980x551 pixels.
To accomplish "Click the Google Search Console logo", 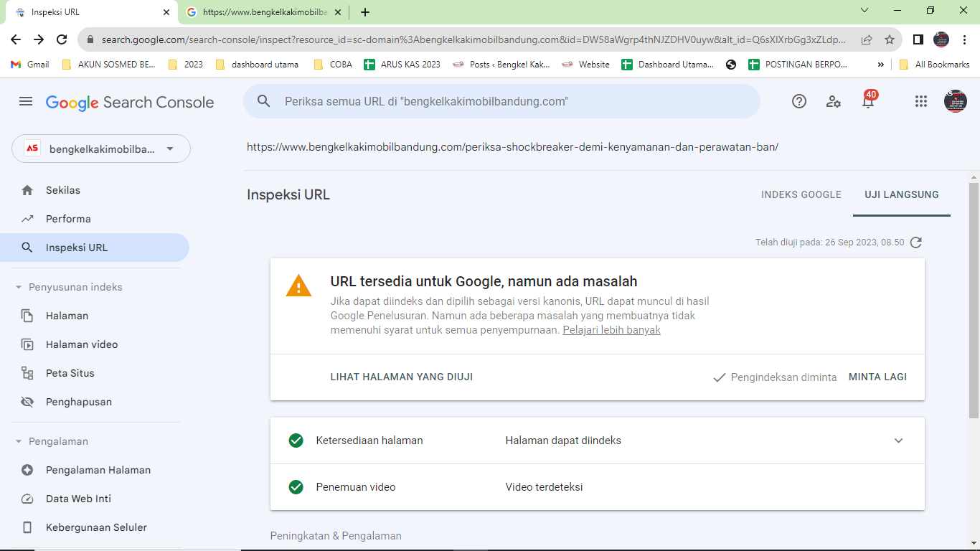I will point(130,103).
